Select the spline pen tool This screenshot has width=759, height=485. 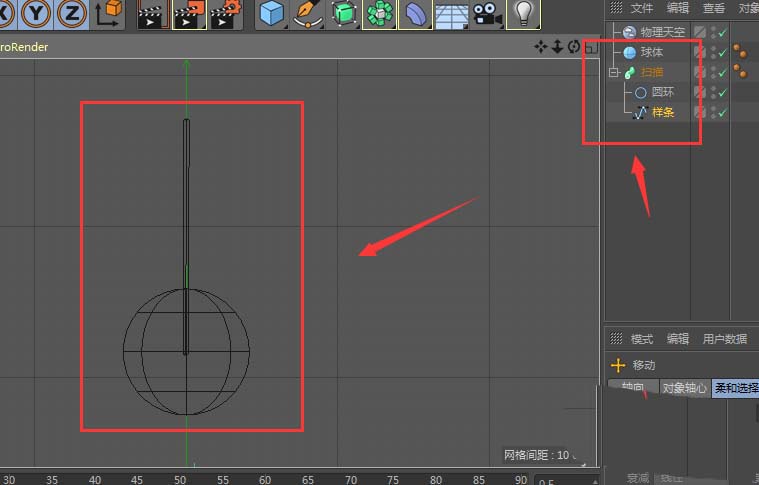308,13
